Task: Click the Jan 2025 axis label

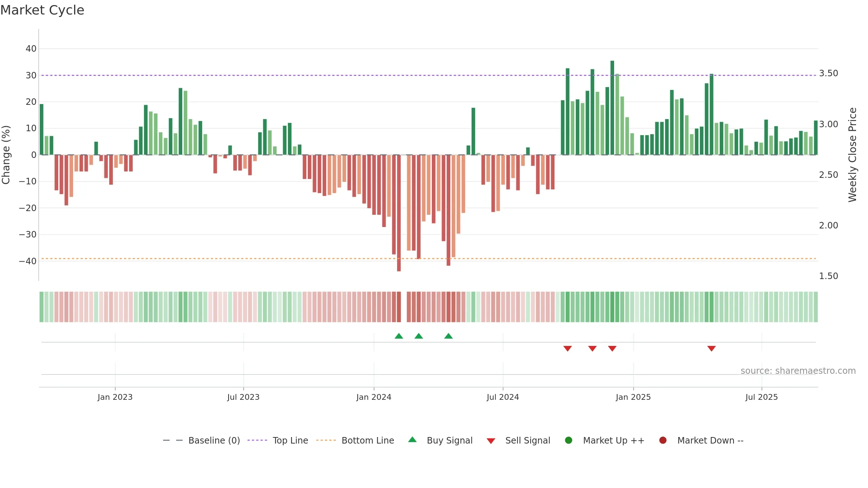Action: pyautogui.click(x=633, y=397)
